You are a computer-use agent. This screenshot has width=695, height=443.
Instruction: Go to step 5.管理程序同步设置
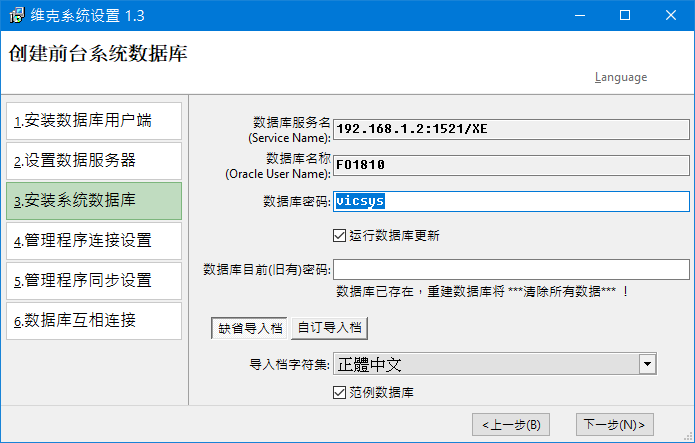94,281
